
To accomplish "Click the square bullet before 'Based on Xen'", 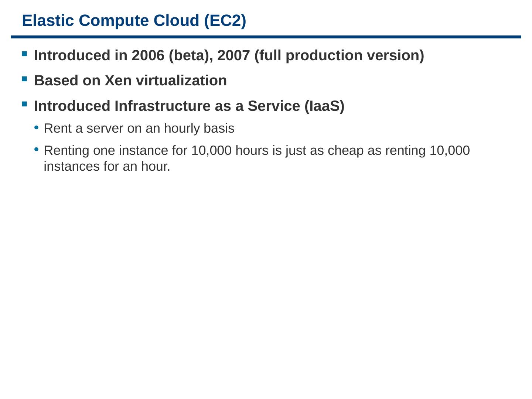I will point(25,79).
